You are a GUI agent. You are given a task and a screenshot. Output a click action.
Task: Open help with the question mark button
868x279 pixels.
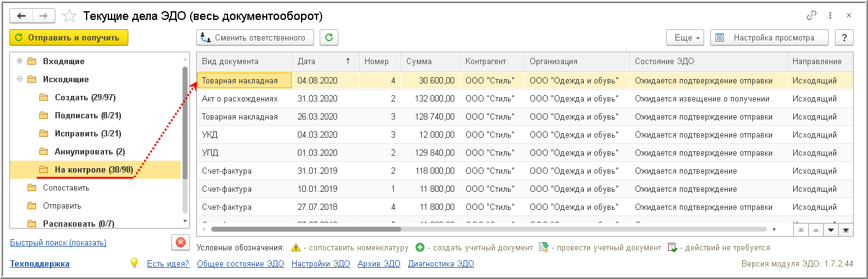pyautogui.click(x=844, y=37)
